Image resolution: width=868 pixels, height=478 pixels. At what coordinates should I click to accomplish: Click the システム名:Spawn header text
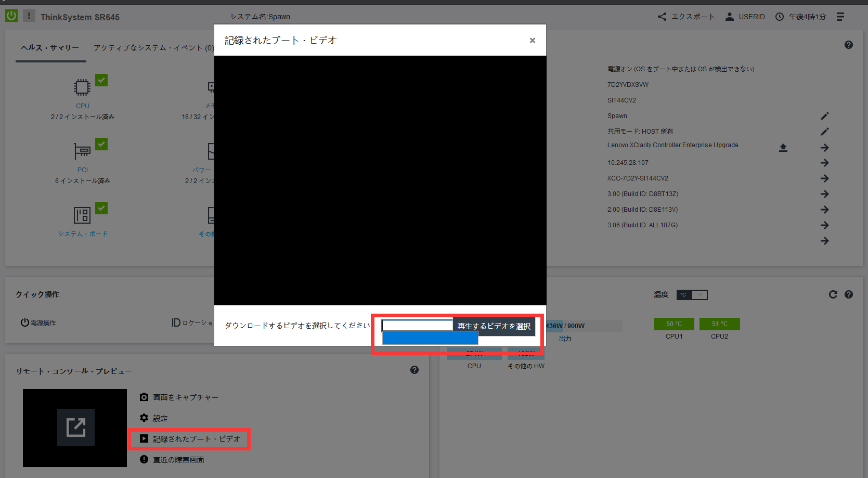[260, 17]
